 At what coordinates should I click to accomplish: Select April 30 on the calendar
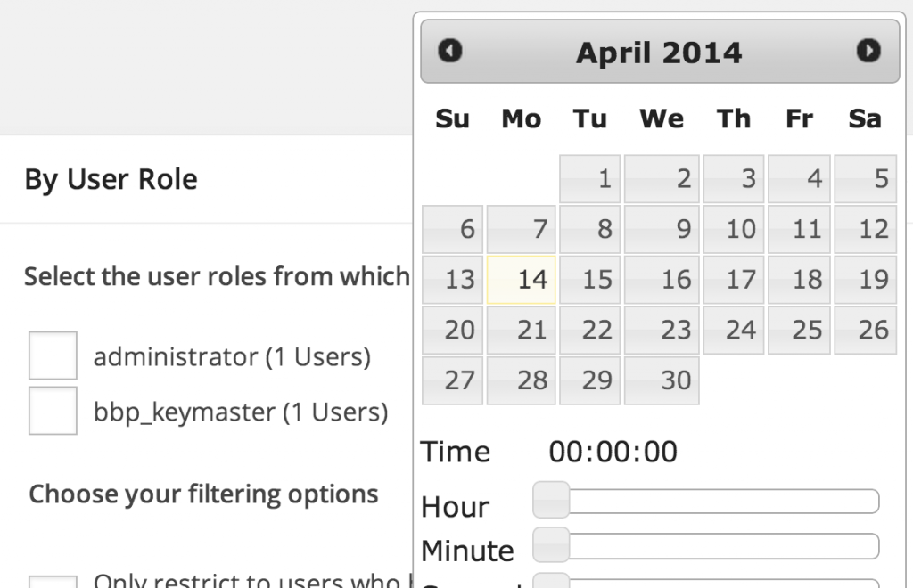[x=662, y=380]
